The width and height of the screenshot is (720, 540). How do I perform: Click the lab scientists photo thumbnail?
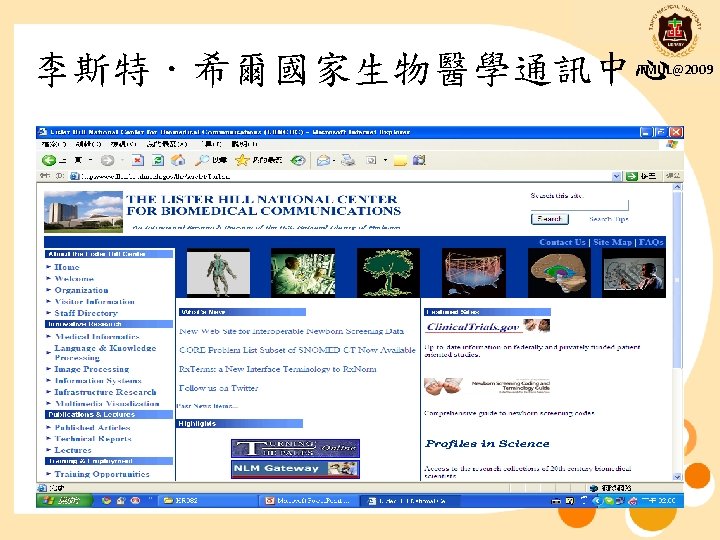tap(303, 273)
